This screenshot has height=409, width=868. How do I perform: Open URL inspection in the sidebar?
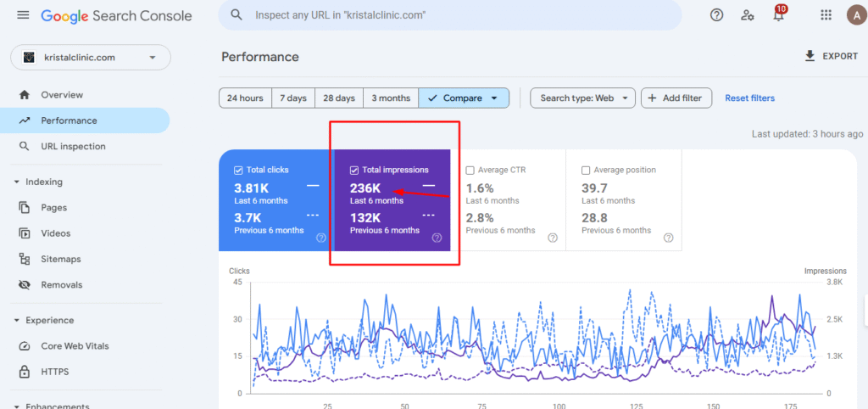pos(73,146)
